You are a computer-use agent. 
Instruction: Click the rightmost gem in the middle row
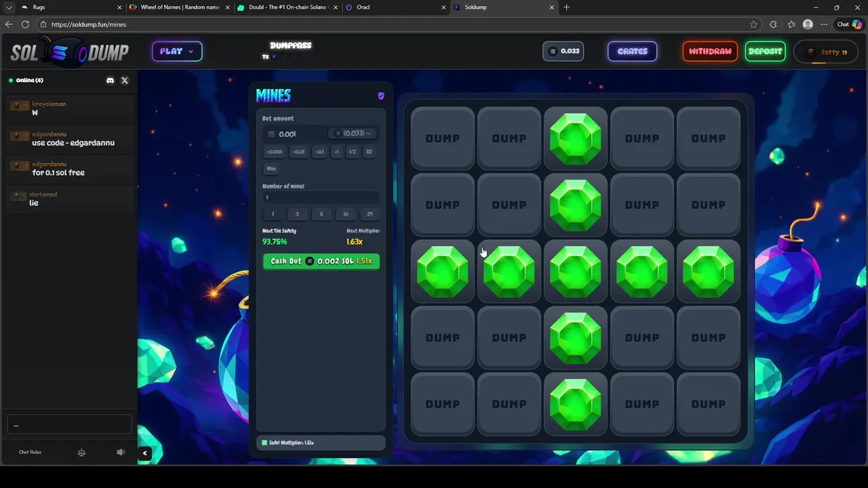[x=709, y=271]
